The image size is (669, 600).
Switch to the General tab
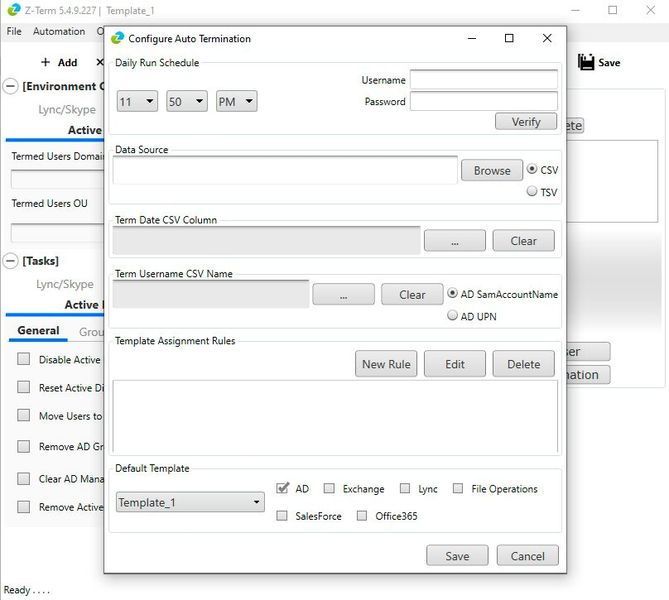coord(38,330)
